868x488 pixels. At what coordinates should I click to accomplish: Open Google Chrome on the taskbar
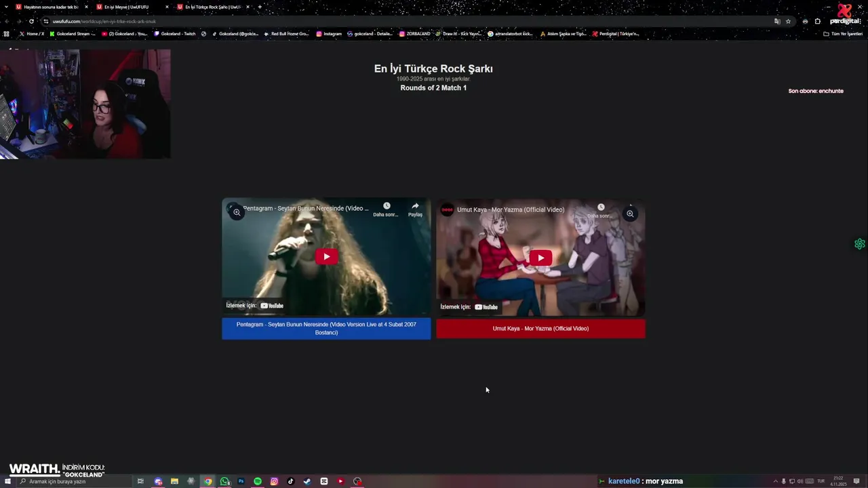click(x=208, y=481)
